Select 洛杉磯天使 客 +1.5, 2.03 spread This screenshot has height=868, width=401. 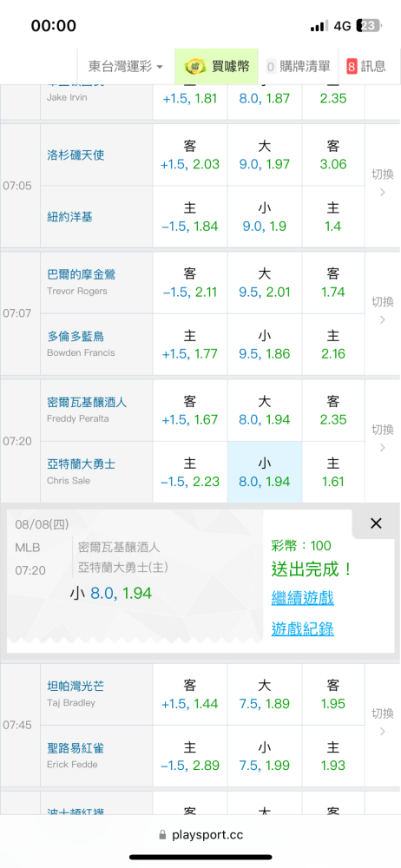click(190, 155)
